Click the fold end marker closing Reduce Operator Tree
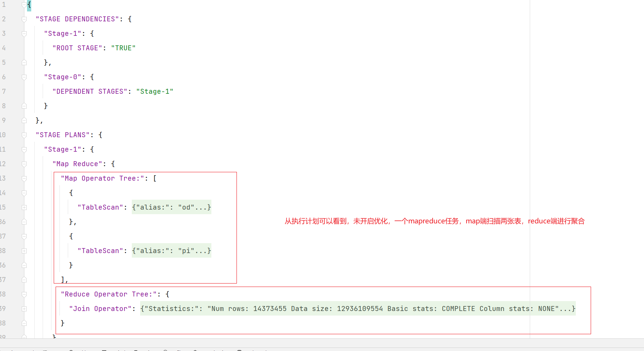644x351 pixels. coord(24,323)
